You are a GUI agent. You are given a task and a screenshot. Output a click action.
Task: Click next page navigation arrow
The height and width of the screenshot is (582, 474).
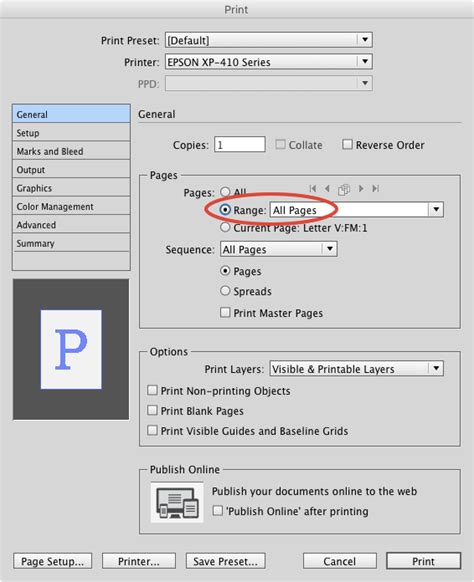tap(361, 189)
